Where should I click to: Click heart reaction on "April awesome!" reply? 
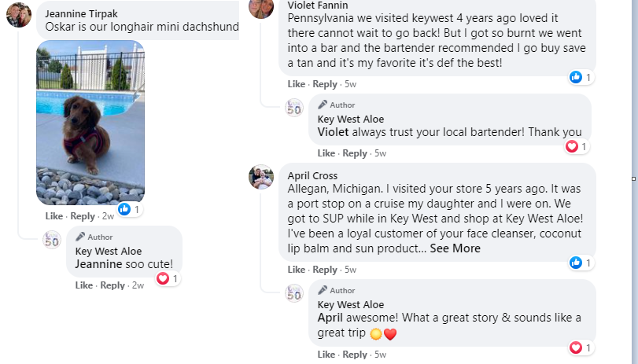click(576, 347)
